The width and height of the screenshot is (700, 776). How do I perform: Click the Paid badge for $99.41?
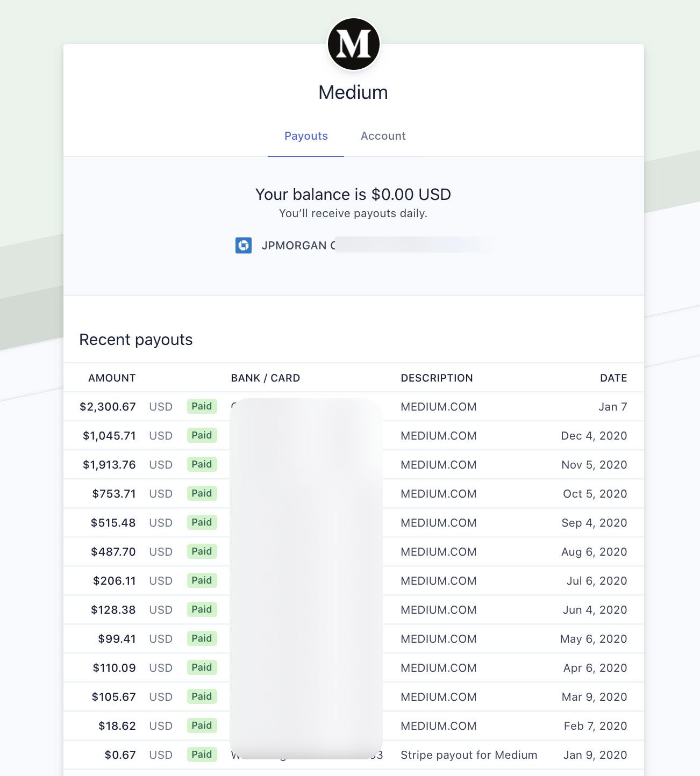click(x=202, y=638)
